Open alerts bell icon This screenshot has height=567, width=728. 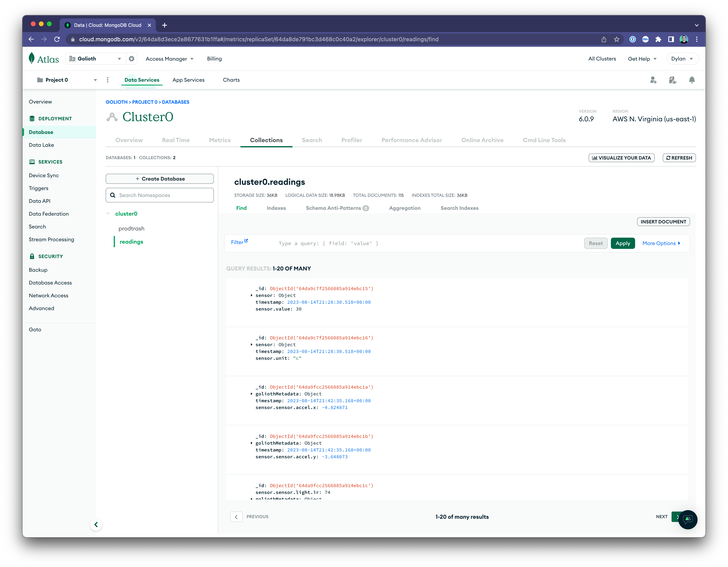click(692, 80)
